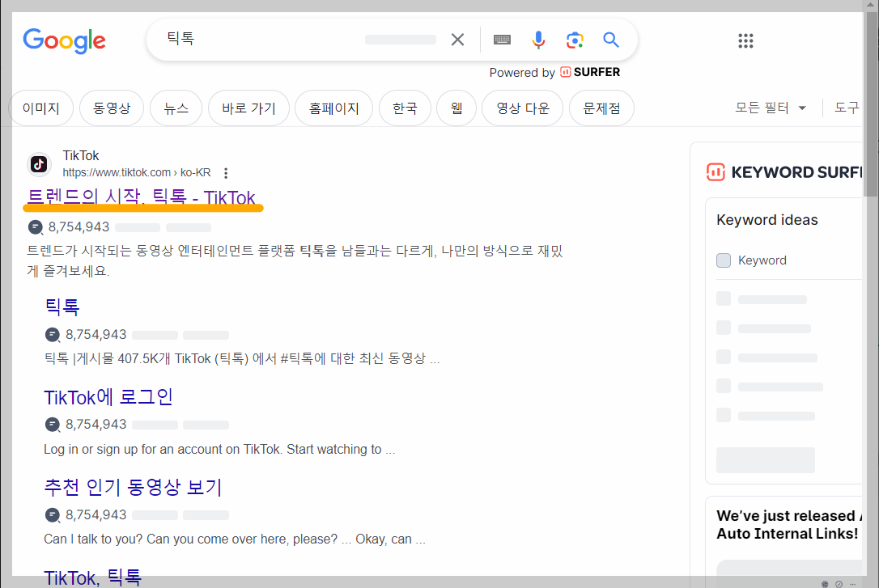The height and width of the screenshot is (588, 879).
Task: Switch to the 뉴스 filter tab
Action: (x=176, y=108)
